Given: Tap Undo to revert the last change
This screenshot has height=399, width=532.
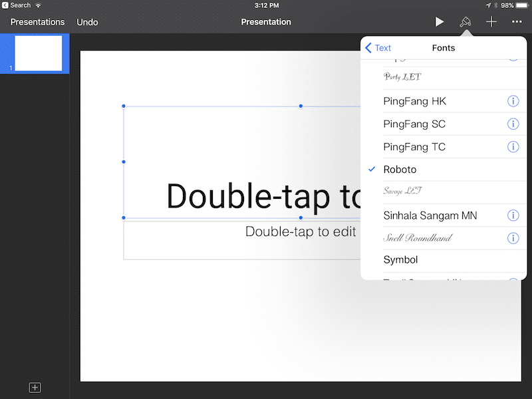Looking at the screenshot, I should click(87, 21).
